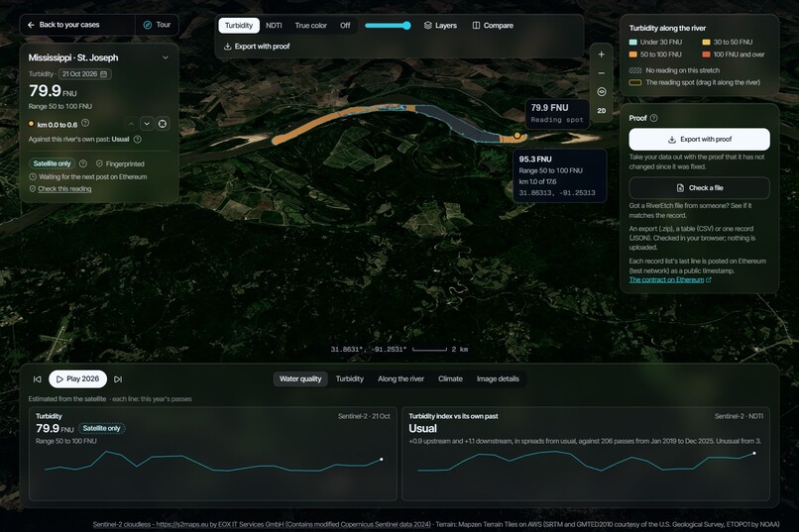Skip to last satellite pass
This screenshot has width=799, height=532.
[x=118, y=379]
